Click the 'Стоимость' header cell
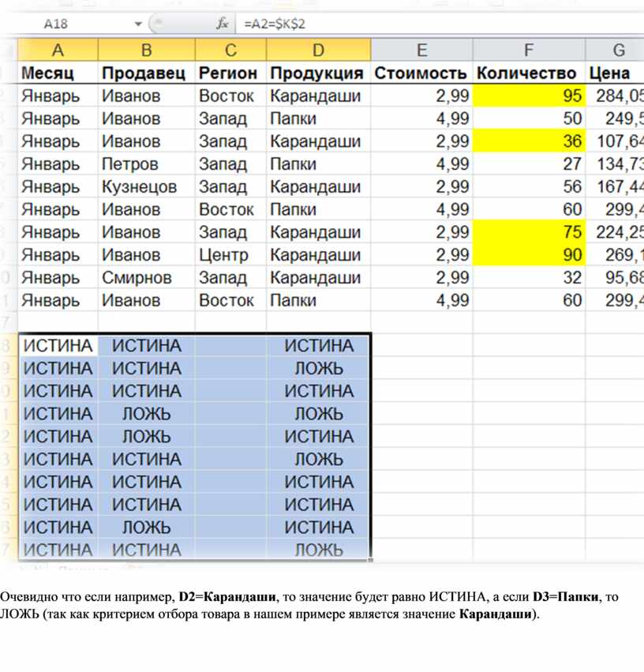 pyautogui.click(x=421, y=73)
